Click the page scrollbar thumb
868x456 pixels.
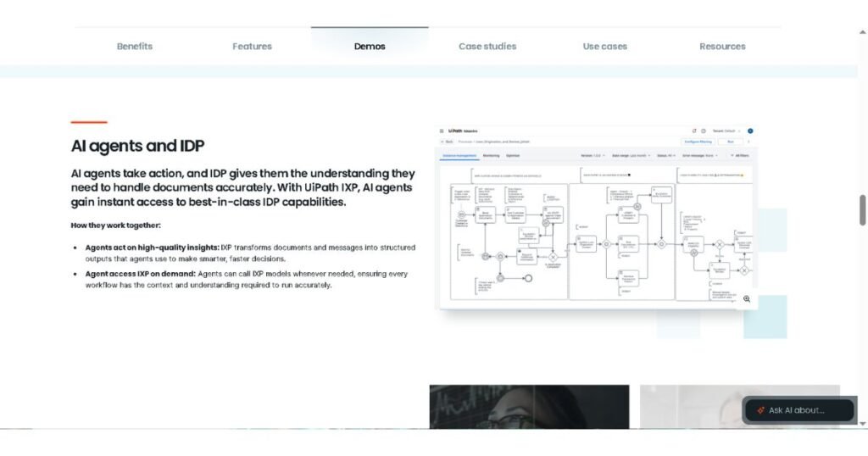[x=862, y=209]
